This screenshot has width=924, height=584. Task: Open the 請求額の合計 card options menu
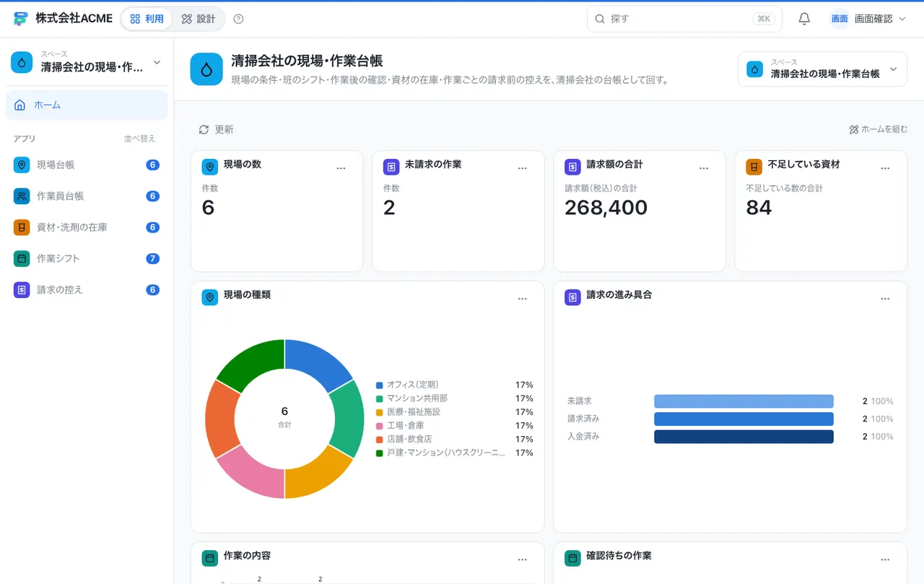pos(704,168)
